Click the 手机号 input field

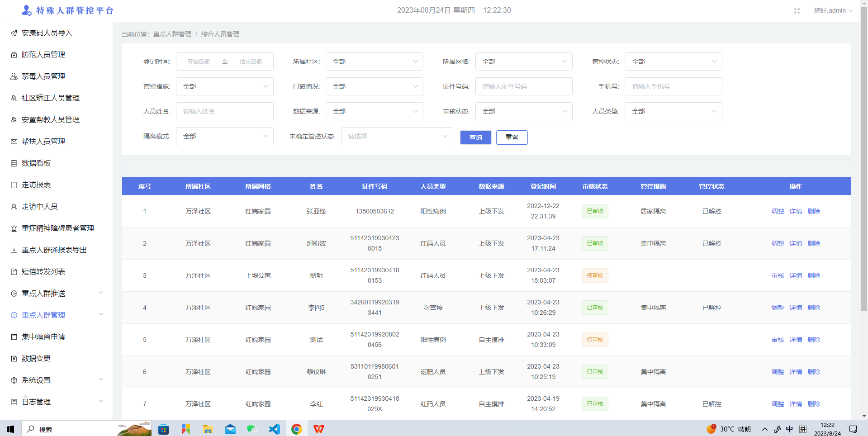click(x=673, y=86)
